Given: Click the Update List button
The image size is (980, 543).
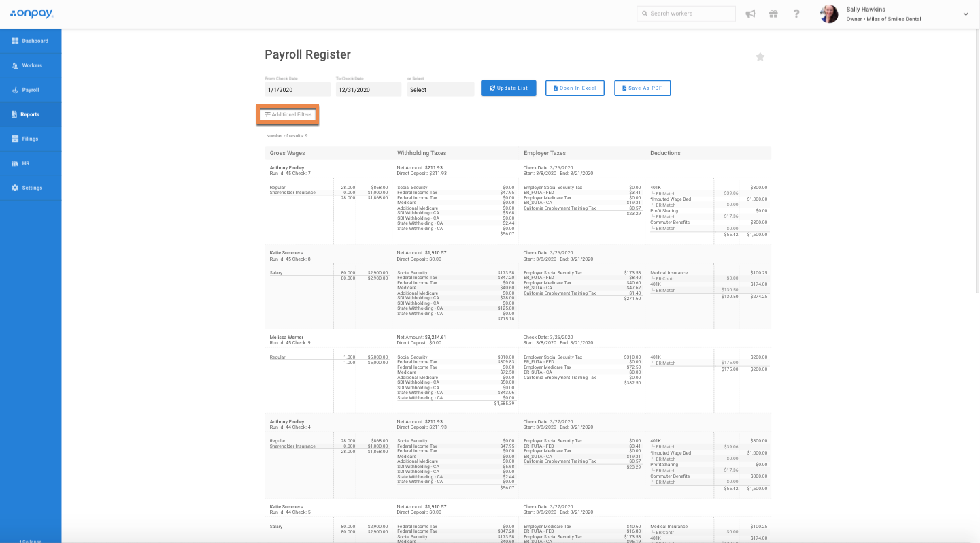Looking at the screenshot, I should pos(509,88).
